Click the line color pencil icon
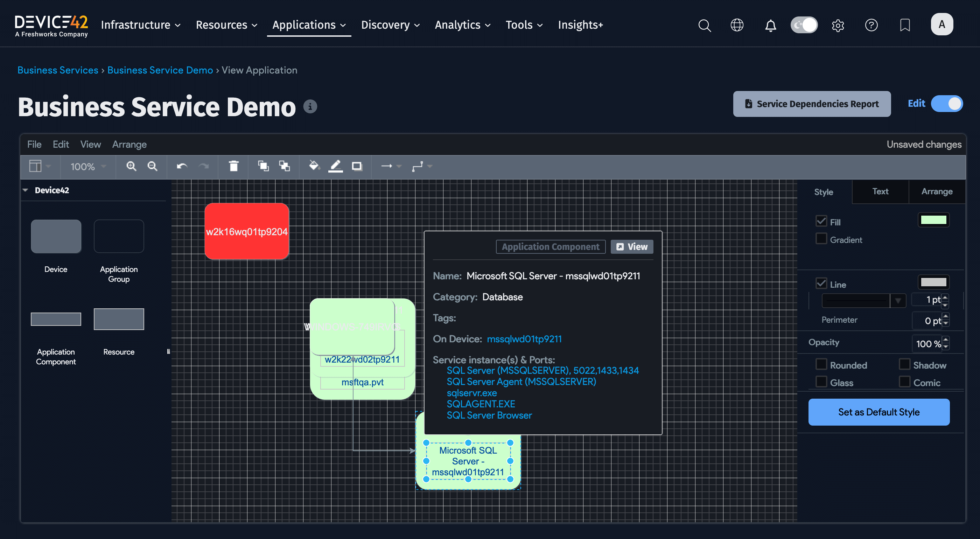Viewport: 980px width, 539px height. (335, 166)
